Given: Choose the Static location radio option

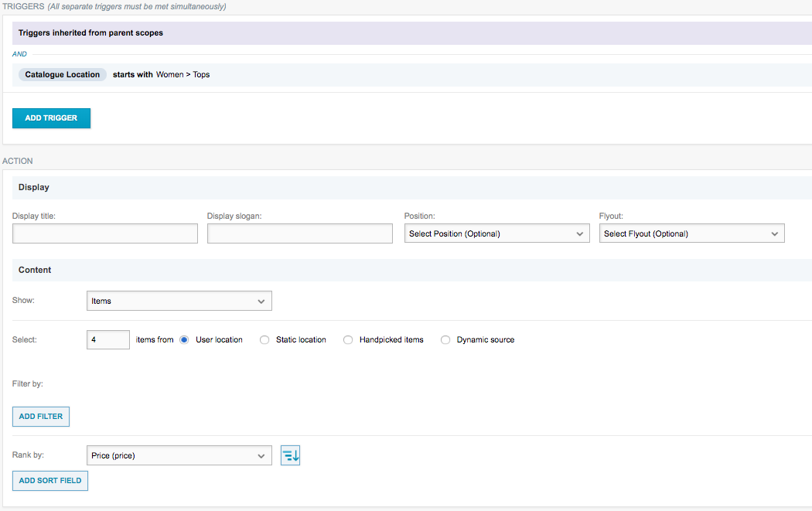Looking at the screenshot, I should click(x=264, y=339).
